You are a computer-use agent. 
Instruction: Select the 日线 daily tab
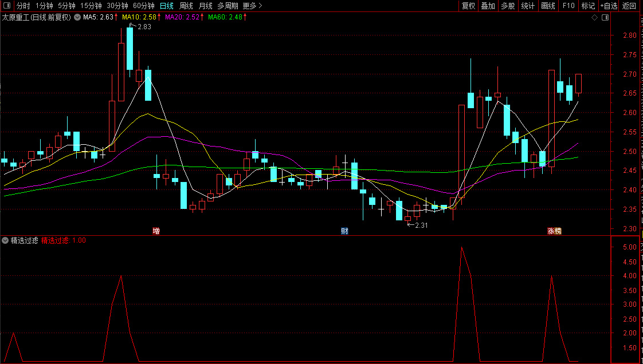(x=167, y=6)
